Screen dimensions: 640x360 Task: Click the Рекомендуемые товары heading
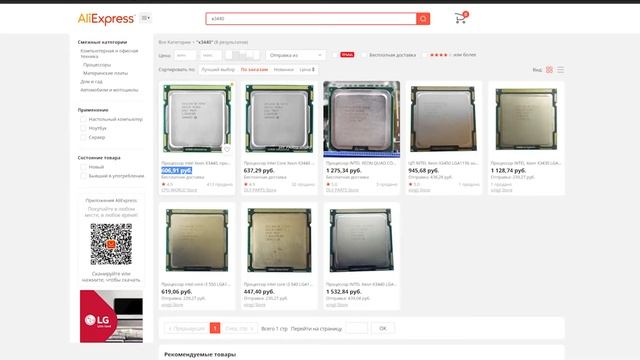[200, 354]
